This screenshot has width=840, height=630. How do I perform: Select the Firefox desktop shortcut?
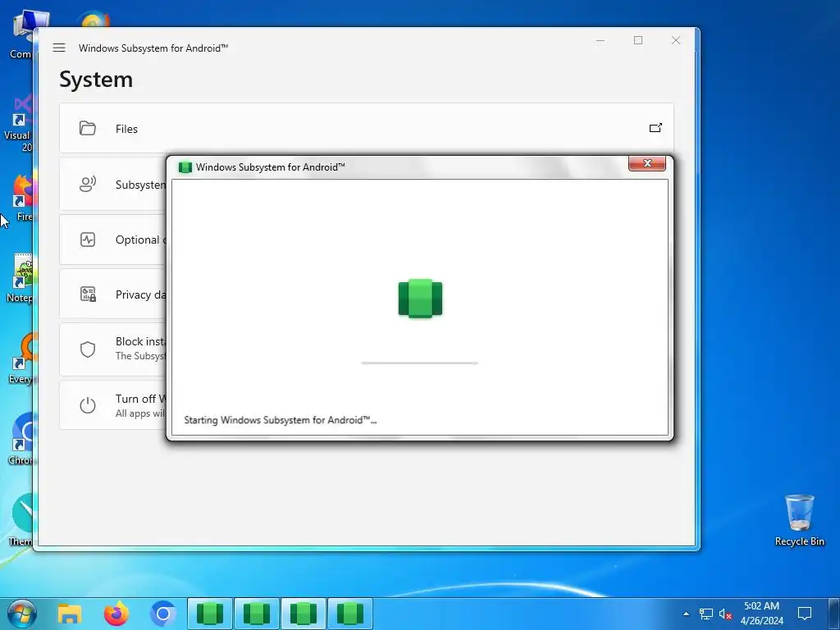click(21, 197)
